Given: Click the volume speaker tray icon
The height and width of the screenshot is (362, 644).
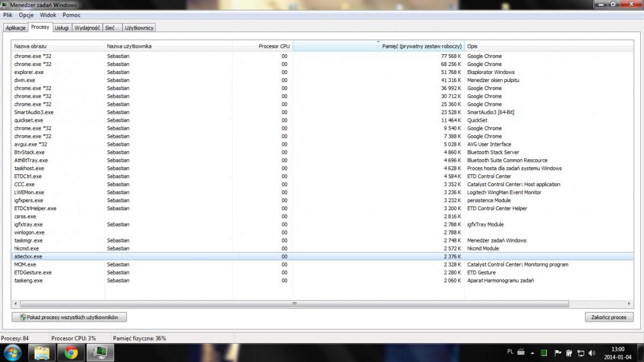Looking at the screenshot, I should tap(592, 352).
